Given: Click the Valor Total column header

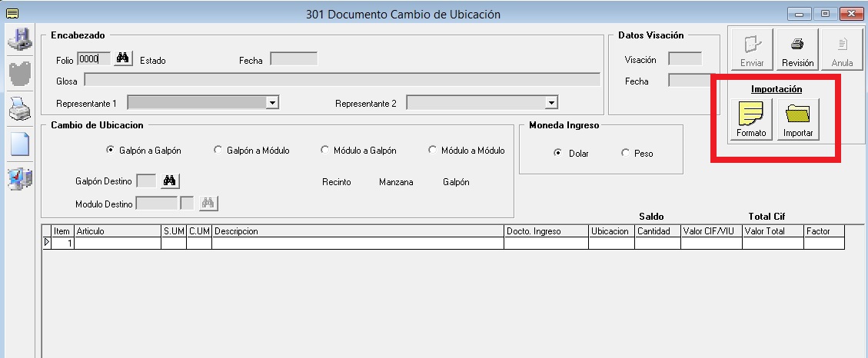Looking at the screenshot, I should (773, 231).
